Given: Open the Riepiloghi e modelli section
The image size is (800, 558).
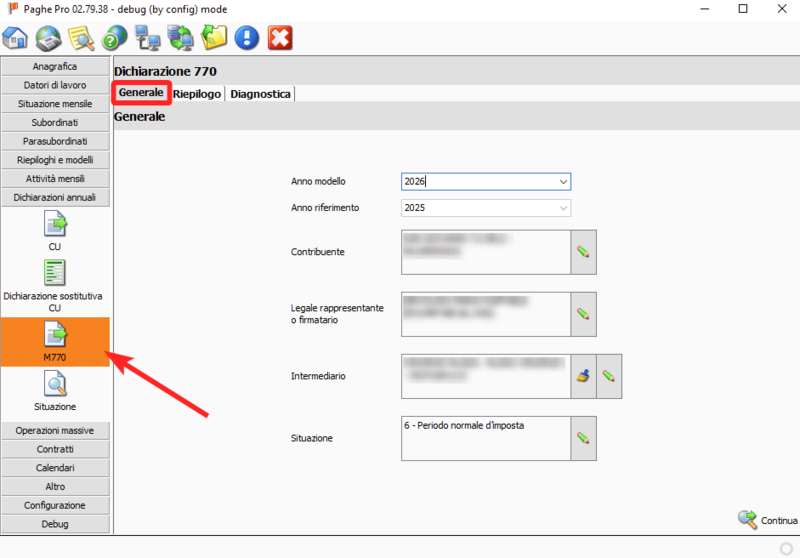Looking at the screenshot, I should pyautogui.click(x=55, y=160).
